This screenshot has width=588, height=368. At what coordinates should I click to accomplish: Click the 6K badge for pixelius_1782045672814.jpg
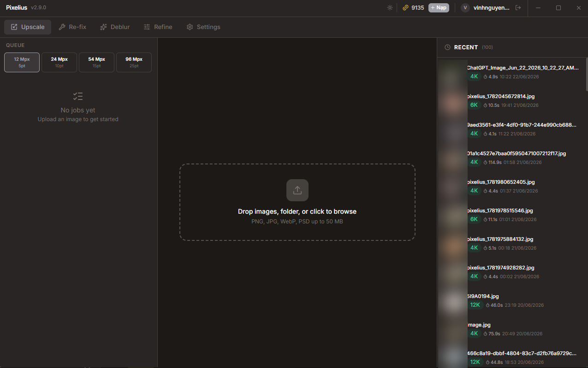point(474,105)
